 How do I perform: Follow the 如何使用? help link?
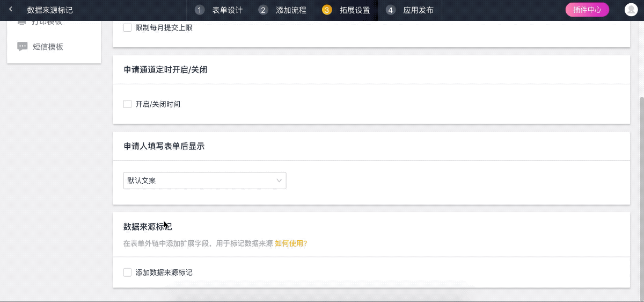[x=291, y=243]
